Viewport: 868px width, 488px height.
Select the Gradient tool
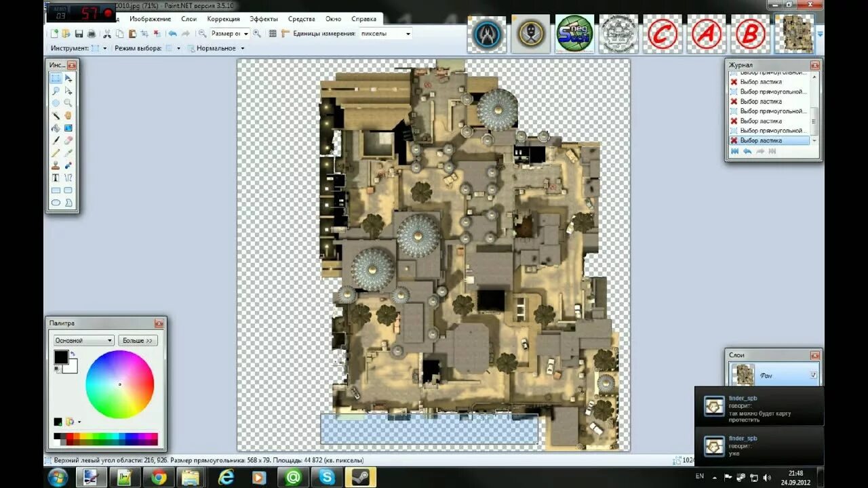click(x=68, y=128)
